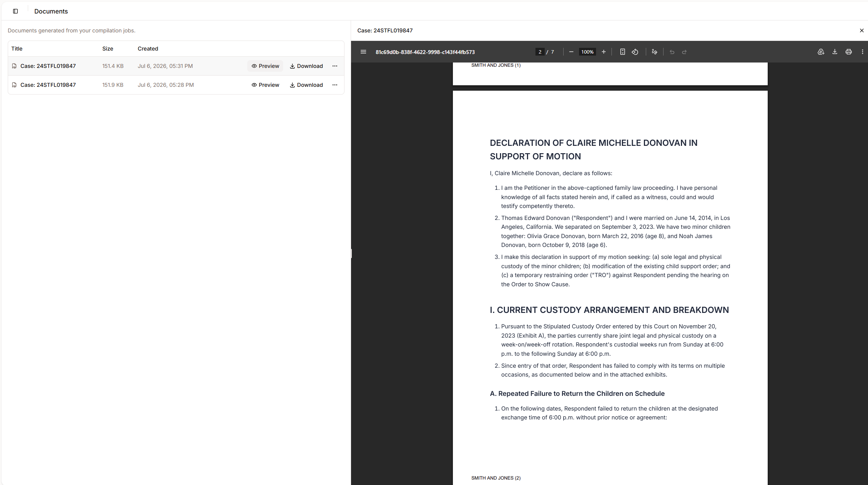Viewport: 868px width, 485px height.
Task: Open more options for 05:28 PM document
Action: click(x=335, y=85)
